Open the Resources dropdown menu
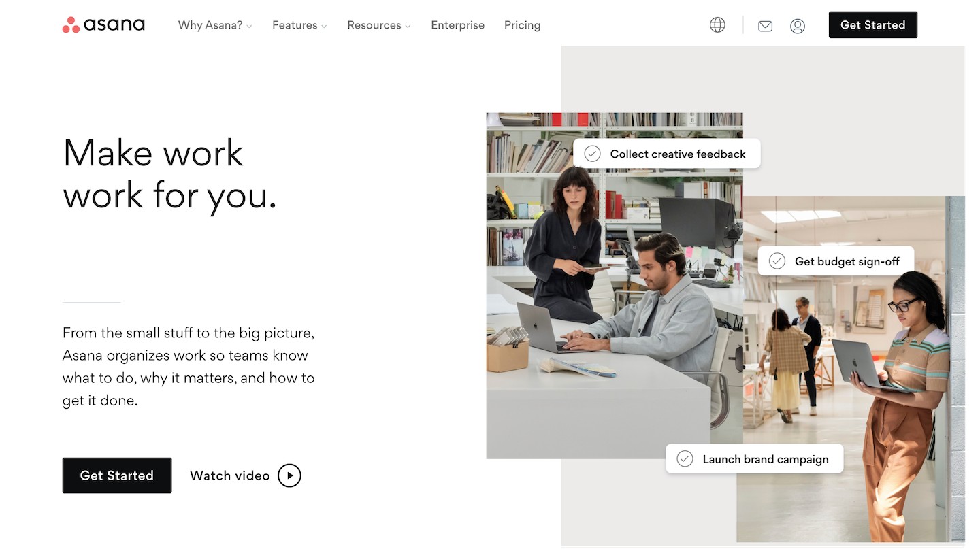Image resolution: width=980 pixels, height=551 pixels. coord(379,25)
